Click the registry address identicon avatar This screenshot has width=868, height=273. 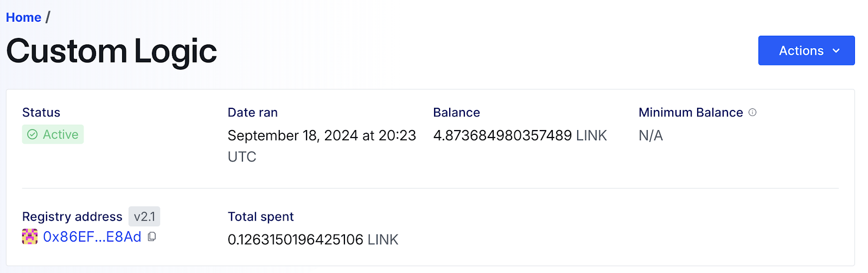30,237
